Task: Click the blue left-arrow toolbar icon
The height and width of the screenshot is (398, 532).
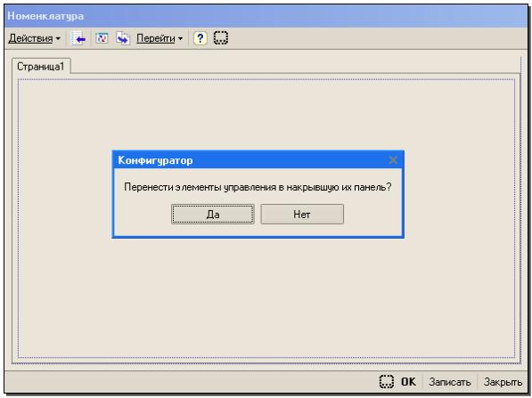Action: pos(78,38)
